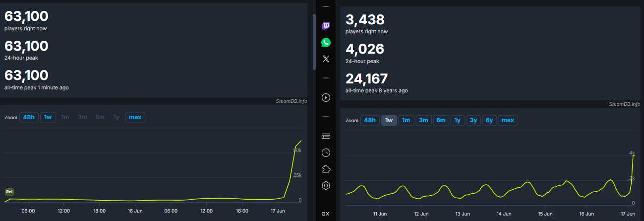Set right chart zoom to 3m

(x=423, y=120)
